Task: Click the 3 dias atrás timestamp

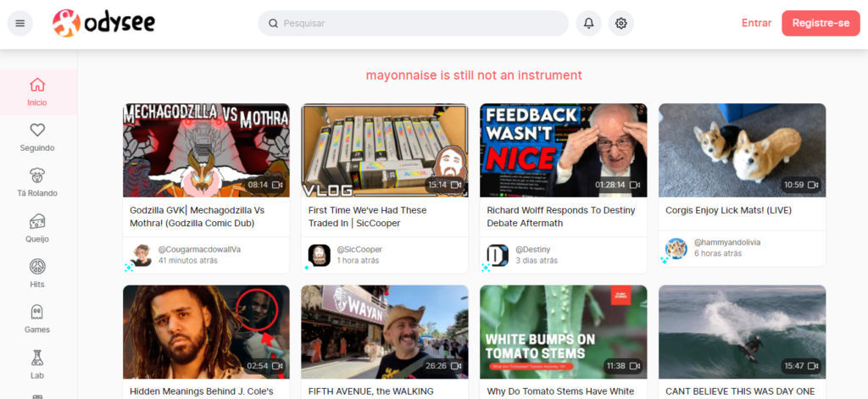Action: point(537,260)
